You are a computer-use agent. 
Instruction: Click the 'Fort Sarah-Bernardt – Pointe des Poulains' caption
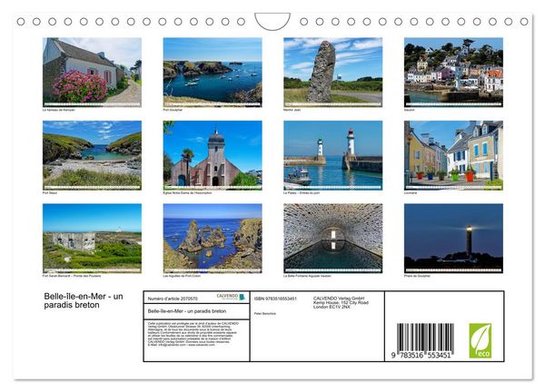pyautogui.click(x=72, y=276)
